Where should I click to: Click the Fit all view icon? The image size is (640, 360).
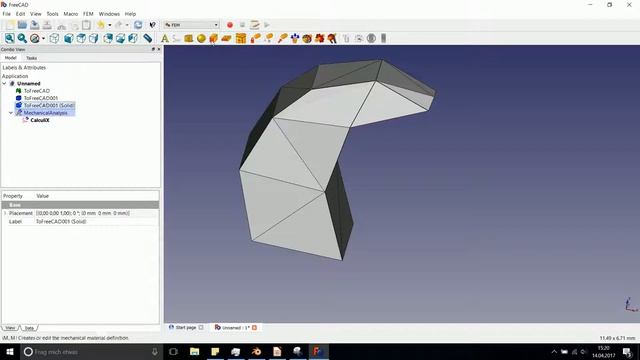coord(9,38)
